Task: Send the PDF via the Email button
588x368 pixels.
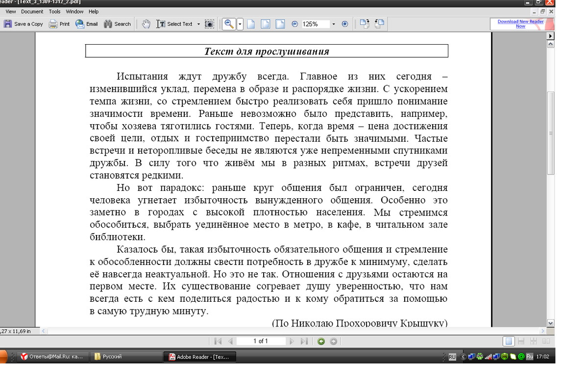Action: tap(87, 24)
